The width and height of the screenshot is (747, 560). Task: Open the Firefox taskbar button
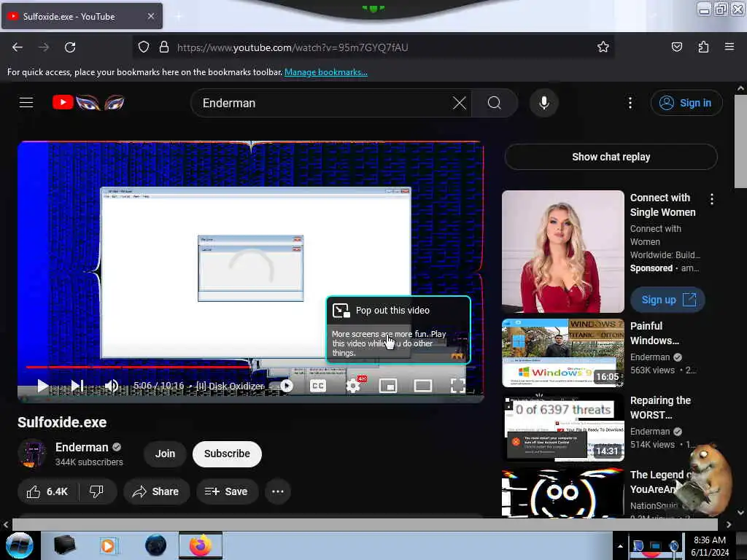(x=201, y=545)
